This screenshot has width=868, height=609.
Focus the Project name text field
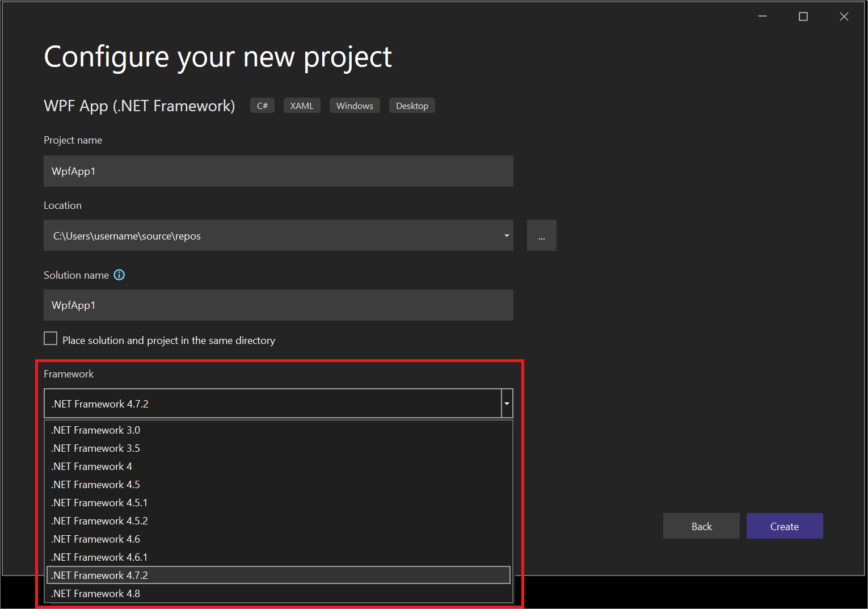click(279, 171)
